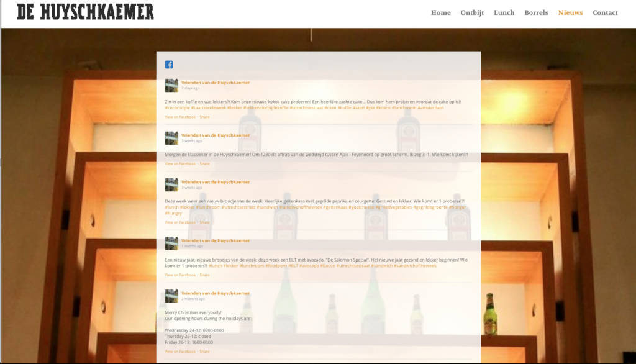Click the "Wednesday 24-12: 0900-0100" line

click(x=194, y=330)
